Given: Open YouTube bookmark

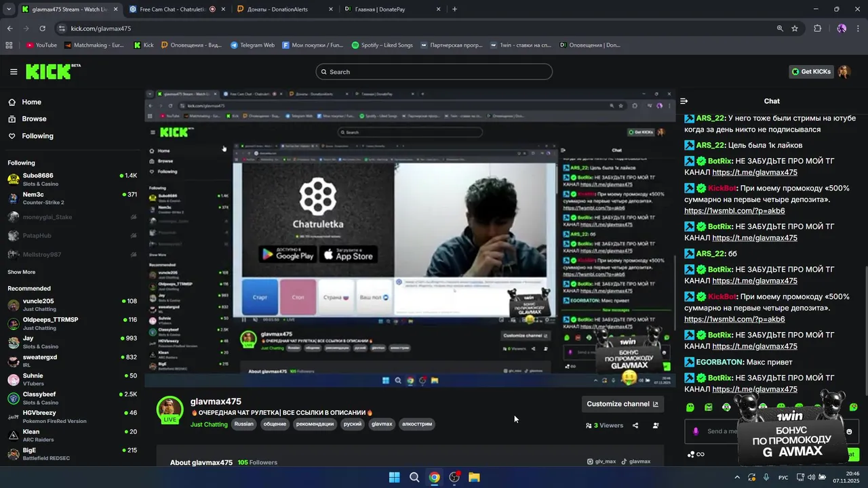Looking at the screenshot, I should pyautogui.click(x=41, y=45).
